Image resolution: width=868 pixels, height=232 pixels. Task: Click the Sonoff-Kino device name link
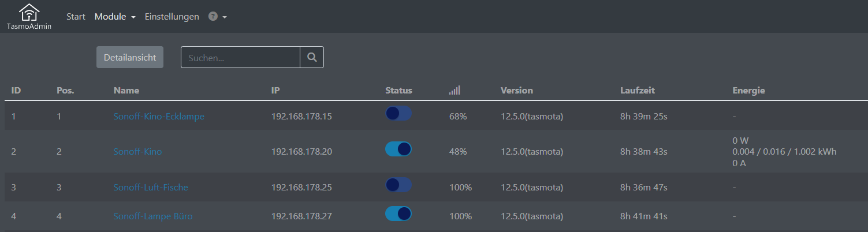point(137,152)
